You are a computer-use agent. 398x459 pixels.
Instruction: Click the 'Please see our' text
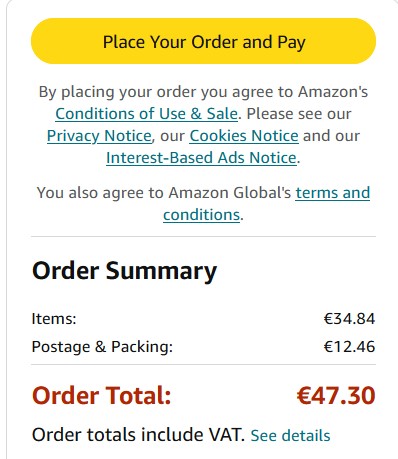[x=299, y=114]
